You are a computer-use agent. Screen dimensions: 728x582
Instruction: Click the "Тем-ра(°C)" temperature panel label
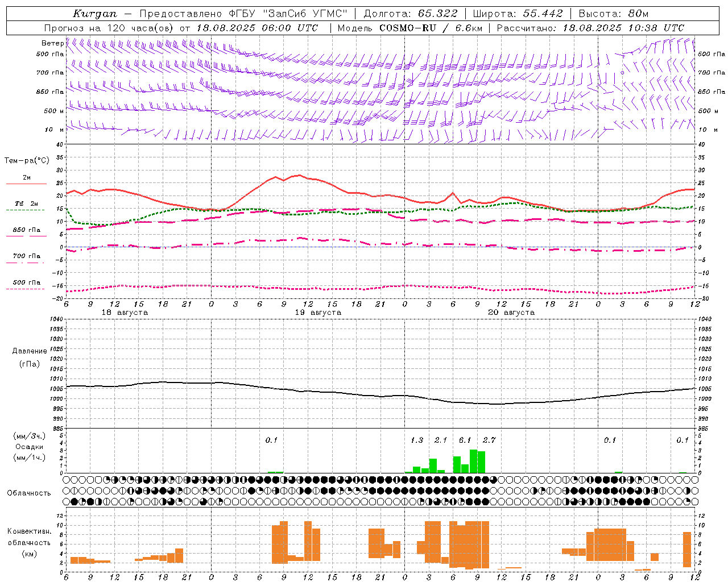point(27,161)
